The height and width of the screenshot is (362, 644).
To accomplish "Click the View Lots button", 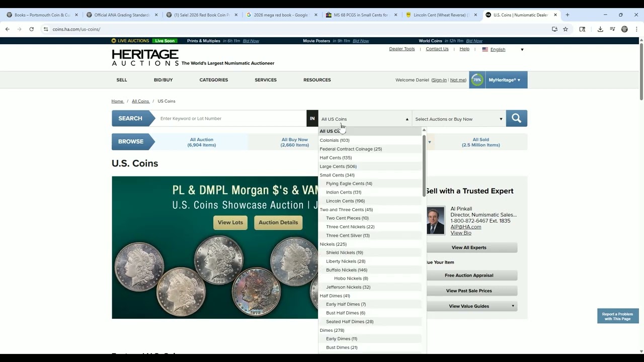I will click(x=230, y=223).
